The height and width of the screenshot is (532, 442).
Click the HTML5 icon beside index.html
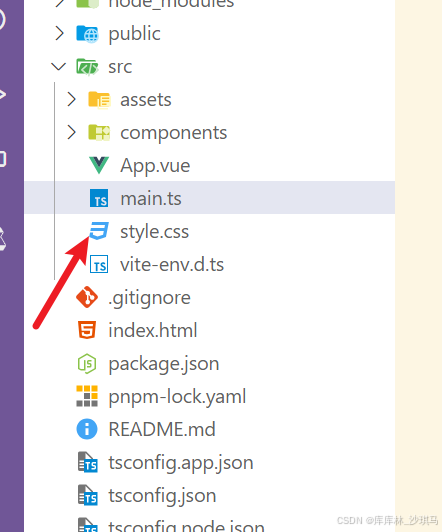87,330
